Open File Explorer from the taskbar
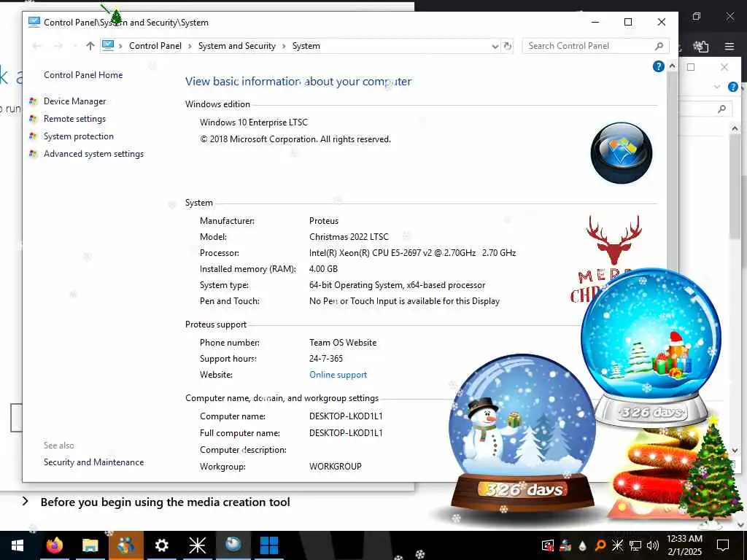 click(x=90, y=545)
